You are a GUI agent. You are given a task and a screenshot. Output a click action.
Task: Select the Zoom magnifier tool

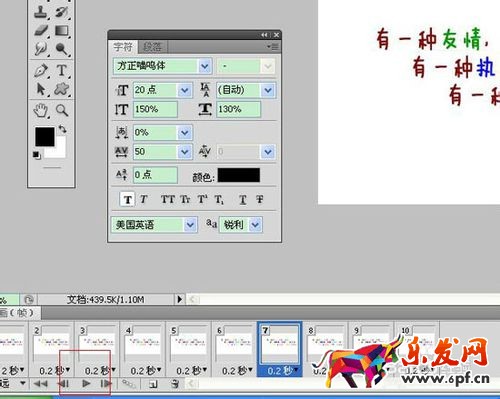click(62, 110)
